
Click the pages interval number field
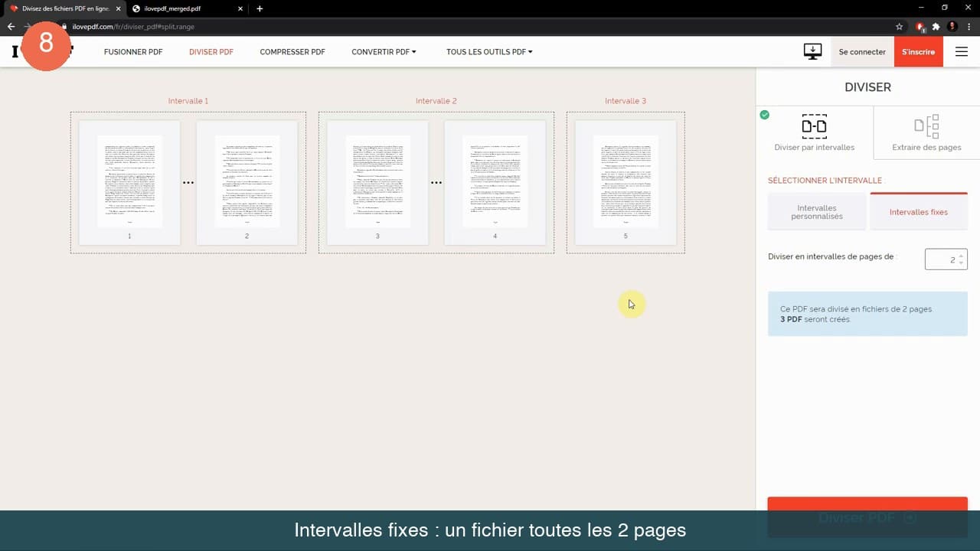[x=946, y=259]
